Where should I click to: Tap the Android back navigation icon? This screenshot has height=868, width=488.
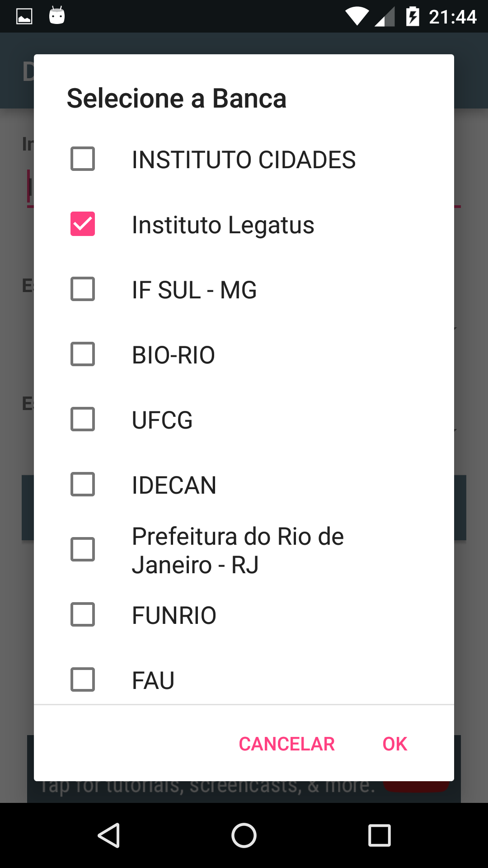pyautogui.click(x=109, y=835)
